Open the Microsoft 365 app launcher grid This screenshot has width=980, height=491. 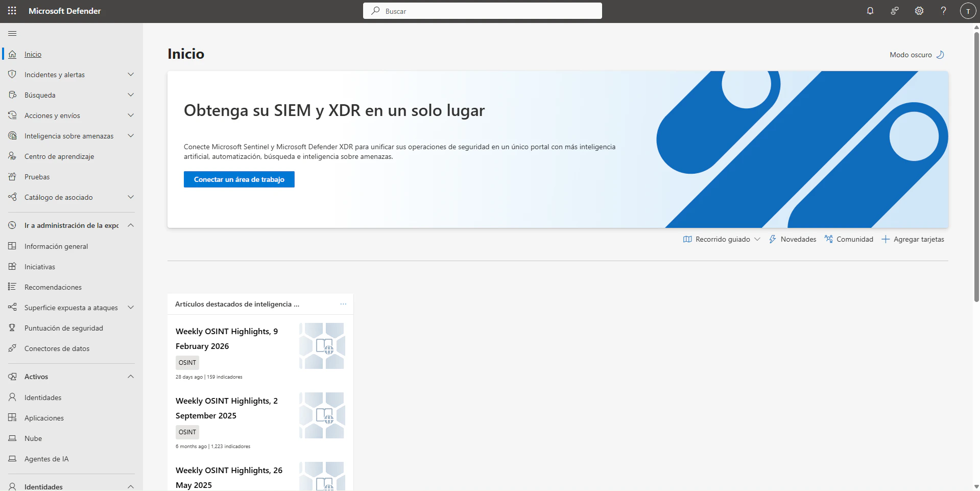12,11
